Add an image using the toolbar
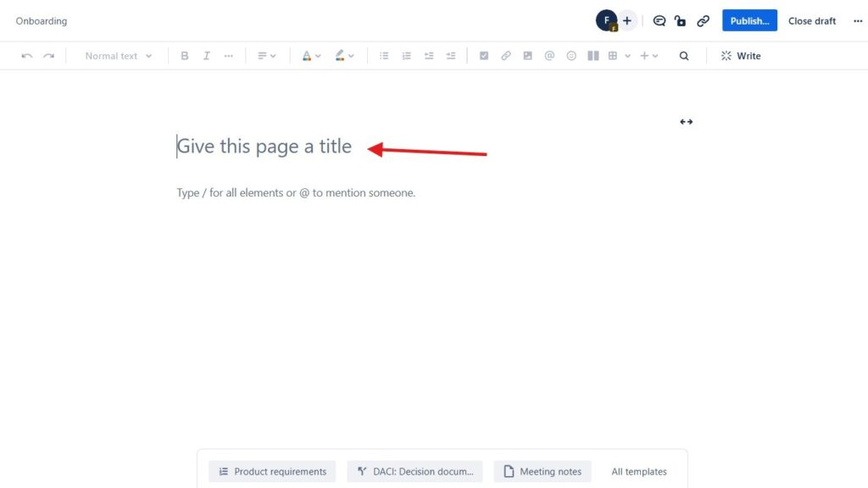 click(x=528, y=56)
